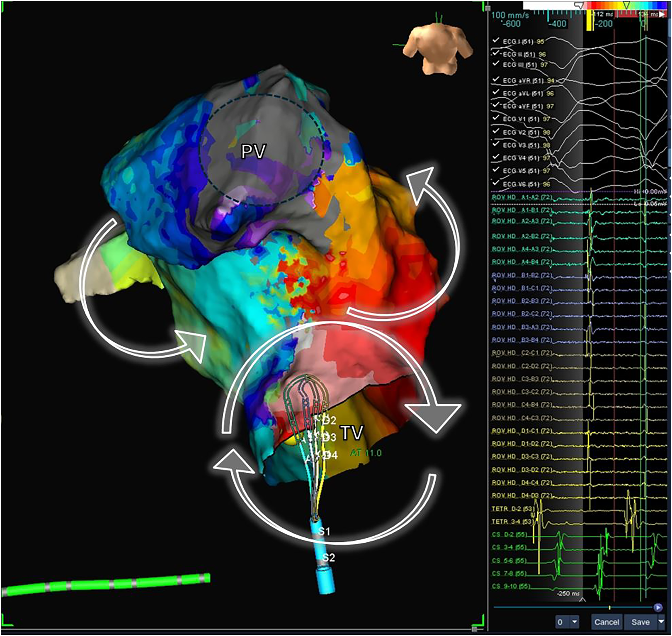
Task: Toggle the ECG aVR trace checkbox
Action: click(495, 80)
